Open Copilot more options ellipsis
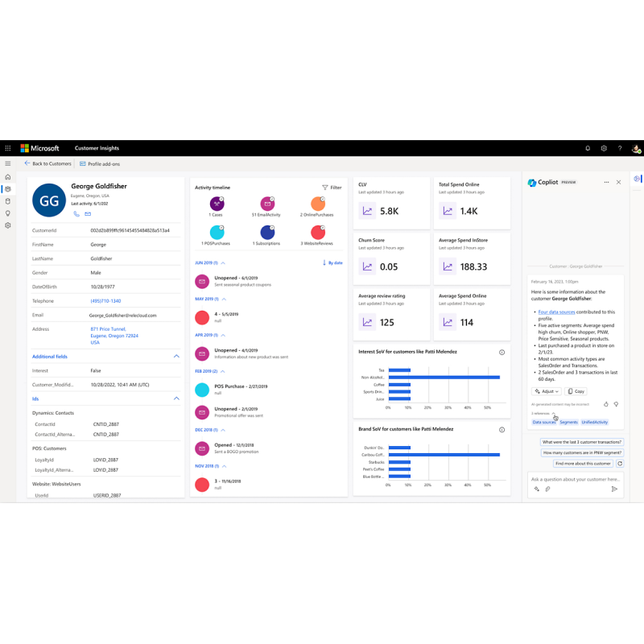Viewport: 644px width, 644px height. (x=606, y=182)
